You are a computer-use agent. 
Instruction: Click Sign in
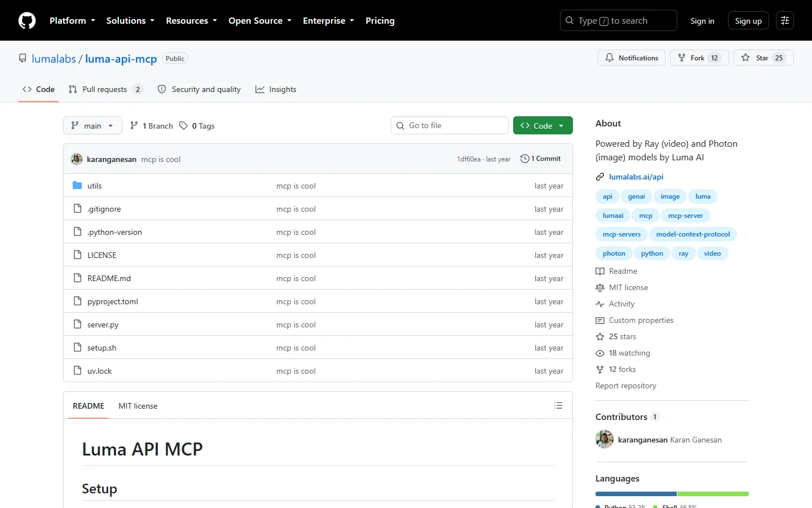point(702,21)
